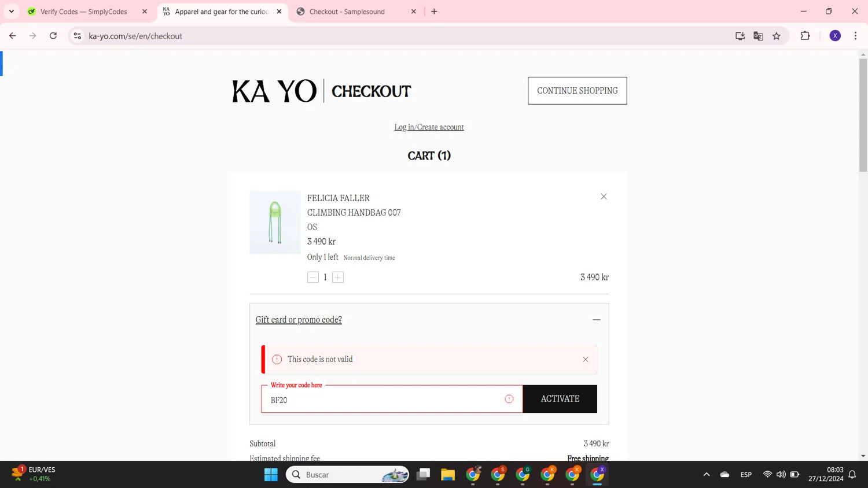The image size is (868, 488).
Task: Click the invalid code warning icon
Action: pos(277,360)
